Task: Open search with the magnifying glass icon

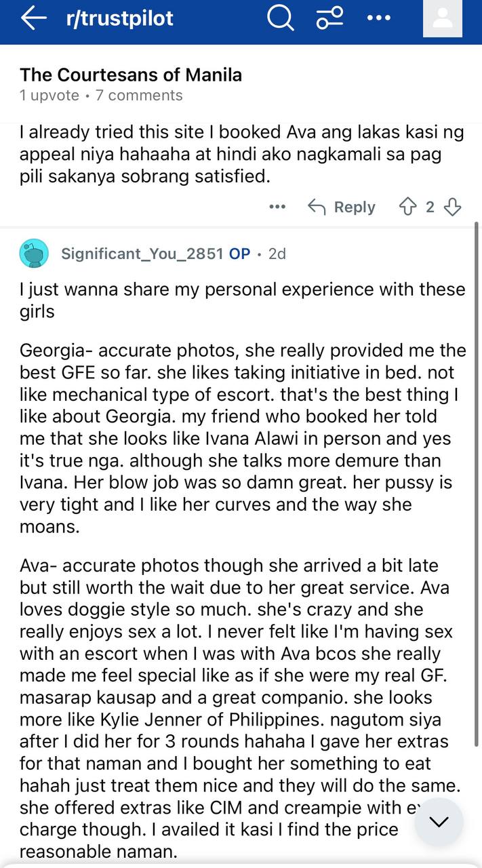Action: [x=280, y=18]
